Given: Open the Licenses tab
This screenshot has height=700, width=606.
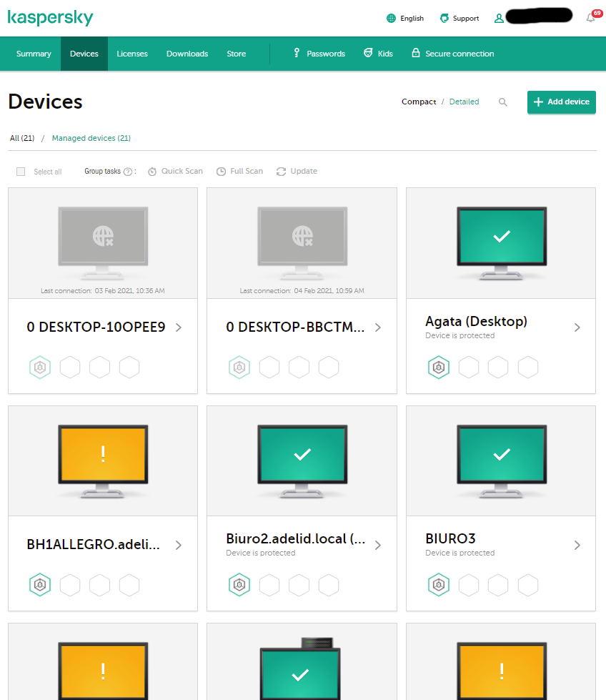Looking at the screenshot, I should pyautogui.click(x=132, y=54).
